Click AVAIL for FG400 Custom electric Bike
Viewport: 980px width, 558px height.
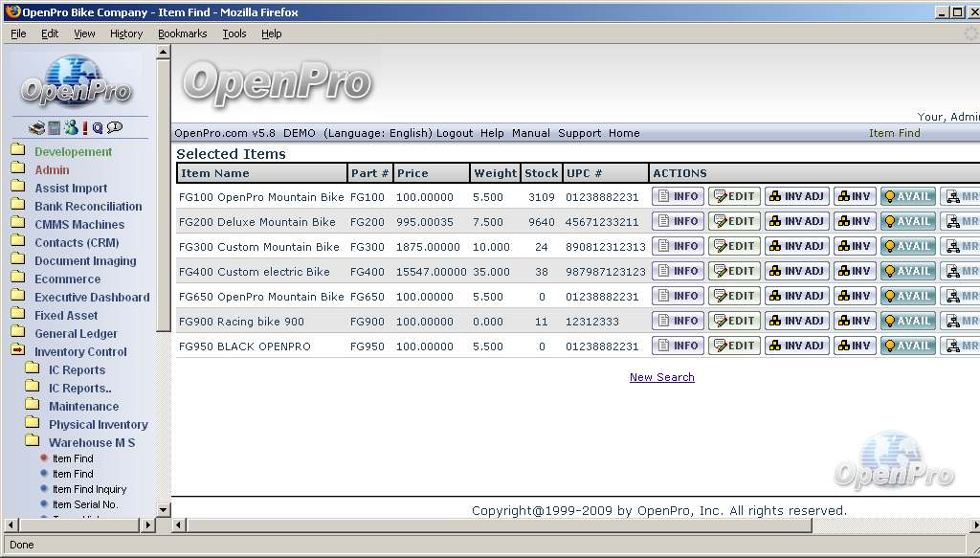(907, 271)
